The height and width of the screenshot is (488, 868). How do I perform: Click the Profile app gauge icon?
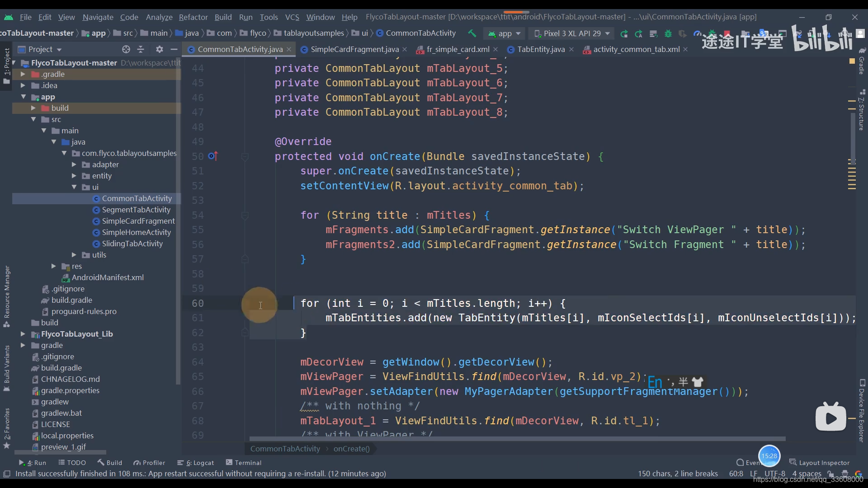click(x=697, y=33)
